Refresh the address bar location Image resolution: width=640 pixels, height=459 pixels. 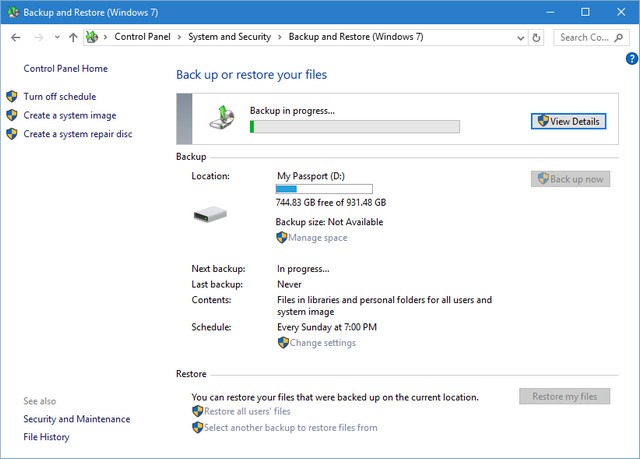536,38
